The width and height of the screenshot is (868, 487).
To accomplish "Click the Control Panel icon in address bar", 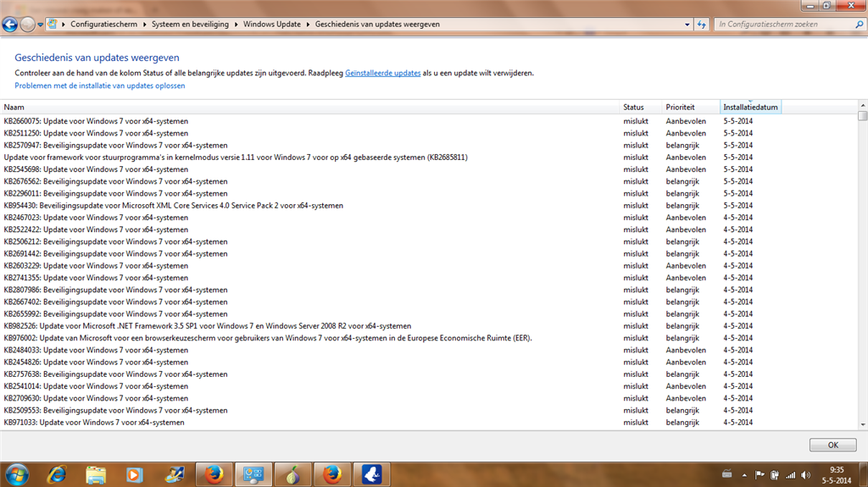I will tap(52, 24).
